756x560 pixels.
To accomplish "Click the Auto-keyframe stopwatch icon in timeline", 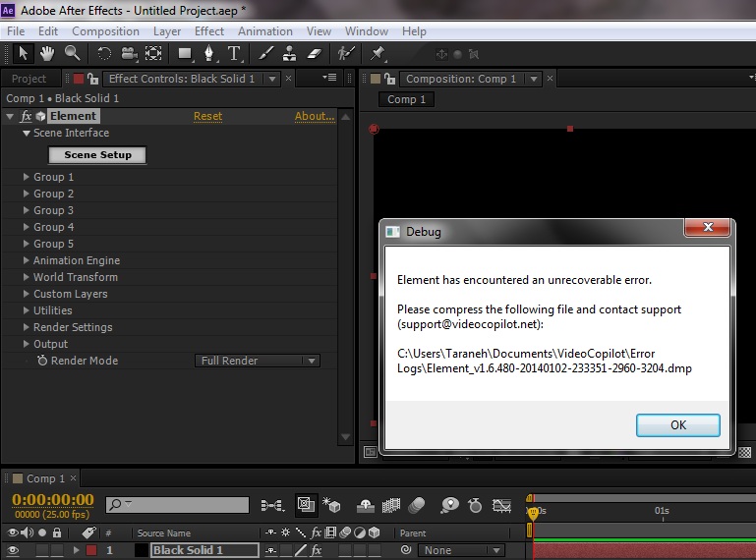I will 476,505.
